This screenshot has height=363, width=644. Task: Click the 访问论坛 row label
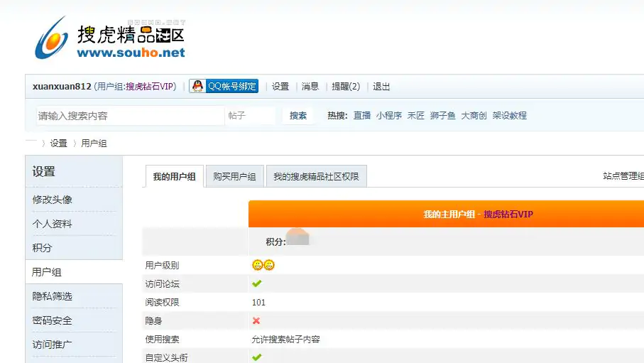coord(162,284)
